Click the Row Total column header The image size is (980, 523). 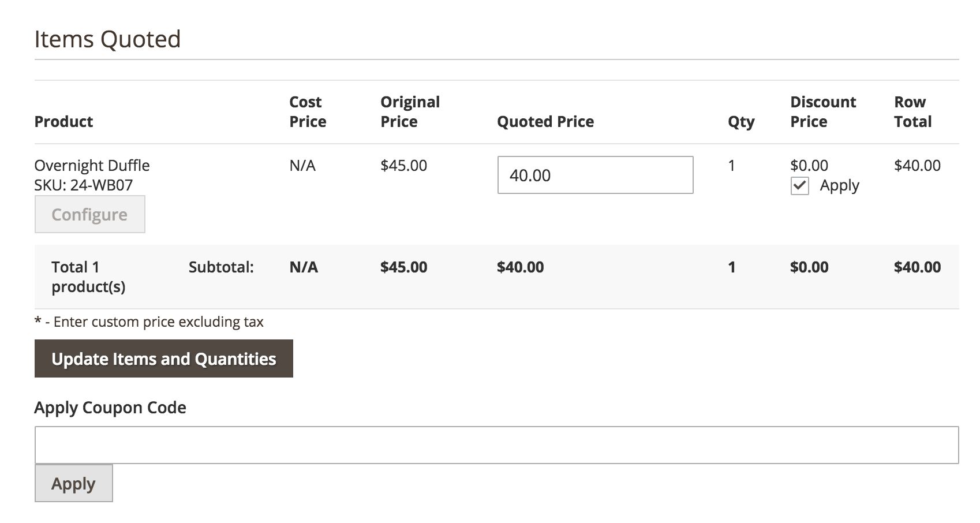click(912, 111)
